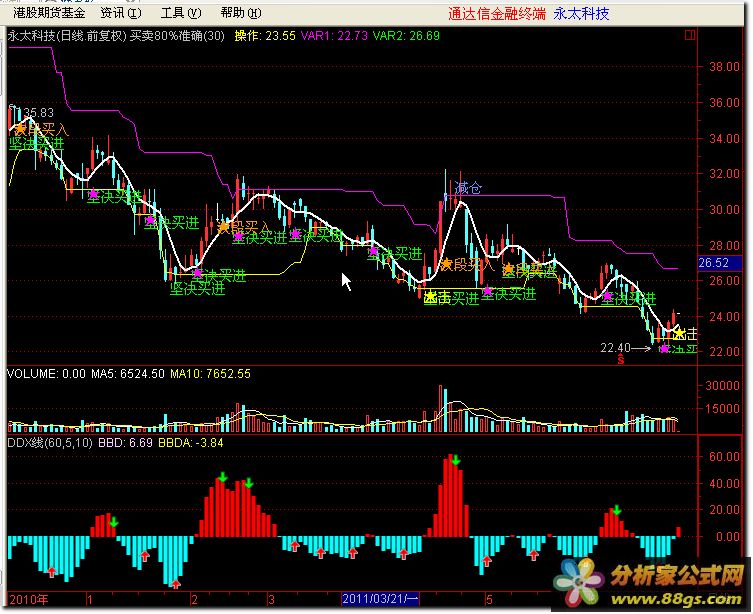The image size is (753, 614).
Task: Click the 30000 volume axis label
Action: point(723,385)
